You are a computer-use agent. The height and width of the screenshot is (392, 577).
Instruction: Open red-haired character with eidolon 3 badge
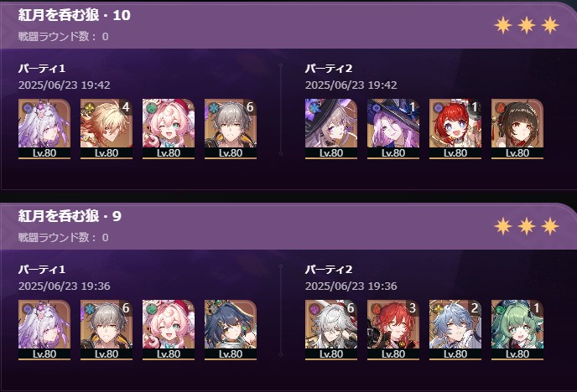[x=393, y=329]
